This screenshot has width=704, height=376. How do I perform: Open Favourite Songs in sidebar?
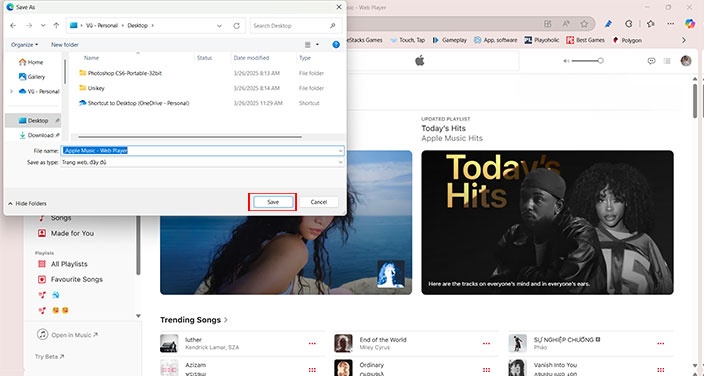[70, 279]
